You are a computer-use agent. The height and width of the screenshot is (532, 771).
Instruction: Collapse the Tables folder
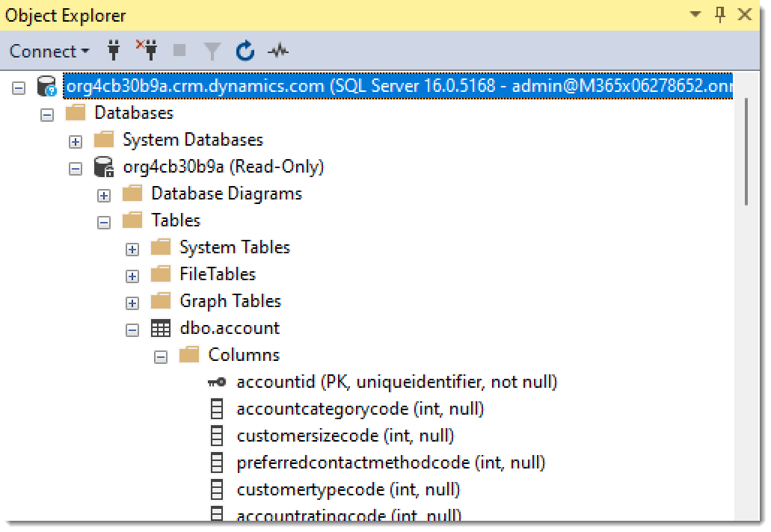pos(104,223)
